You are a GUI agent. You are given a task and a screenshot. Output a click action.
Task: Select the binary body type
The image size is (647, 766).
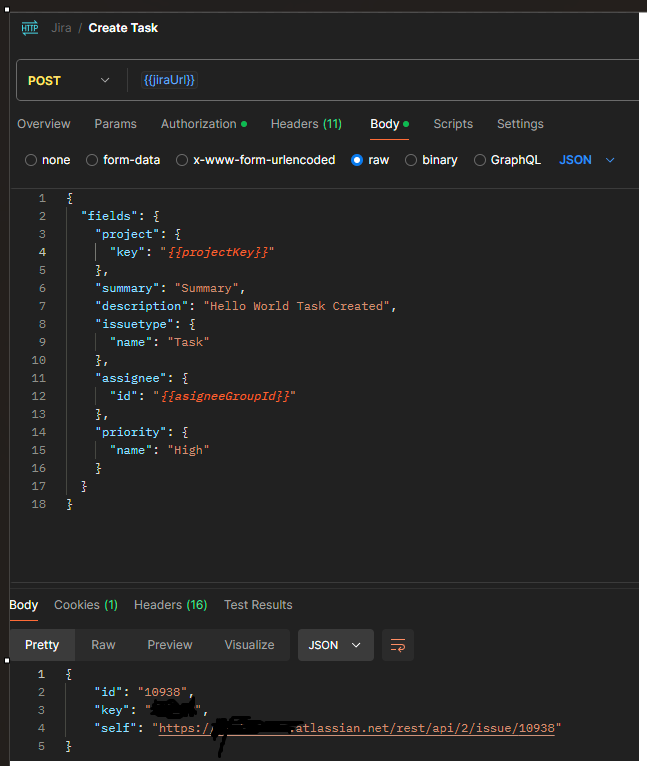coord(431,160)
